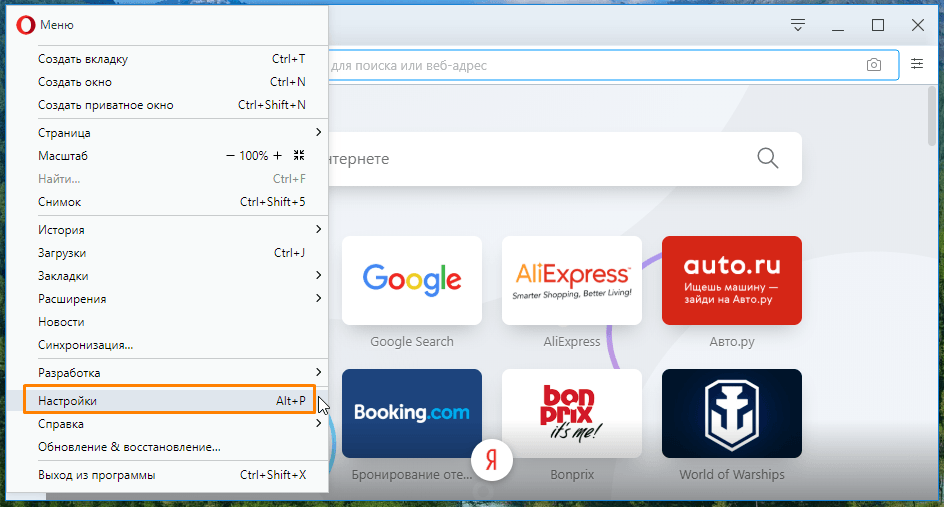
Task: Toggle full screen icon next to Масштаб
Action: tap(299, 155)
